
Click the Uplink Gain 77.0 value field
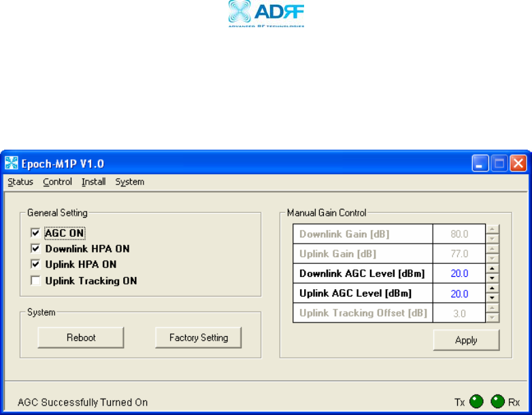[x=459, y=254]
